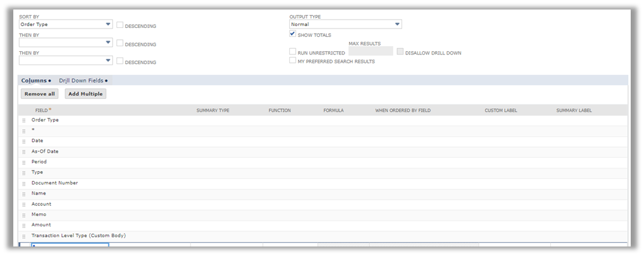Click the Remove all button

(39, 94)
